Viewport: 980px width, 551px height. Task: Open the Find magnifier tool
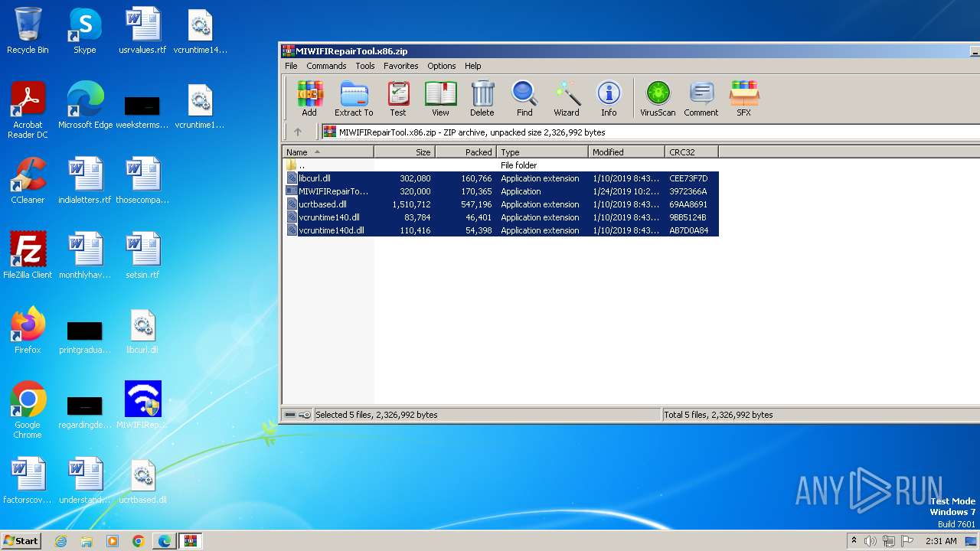tap(524, 99)
